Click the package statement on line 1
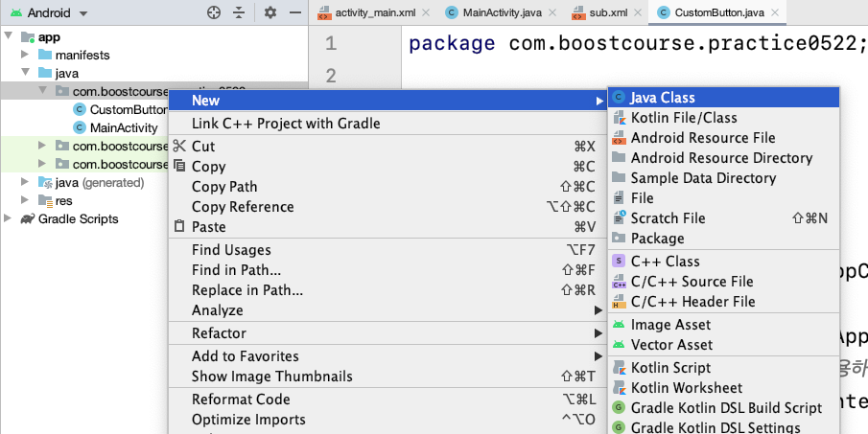This screenshot has width=868, height=434. tap(638, 43)
